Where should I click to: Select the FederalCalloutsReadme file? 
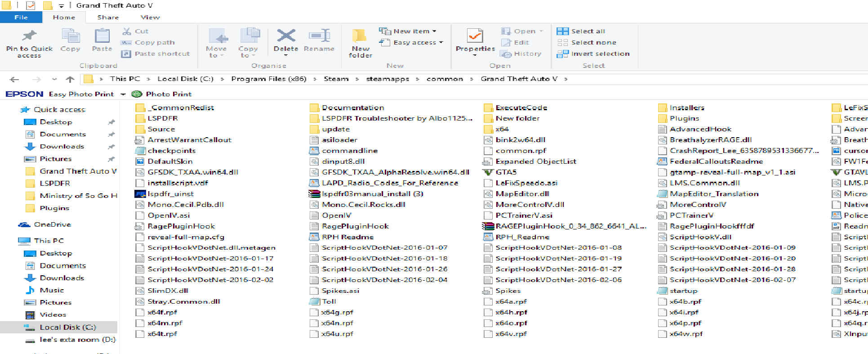coord(710,161)
